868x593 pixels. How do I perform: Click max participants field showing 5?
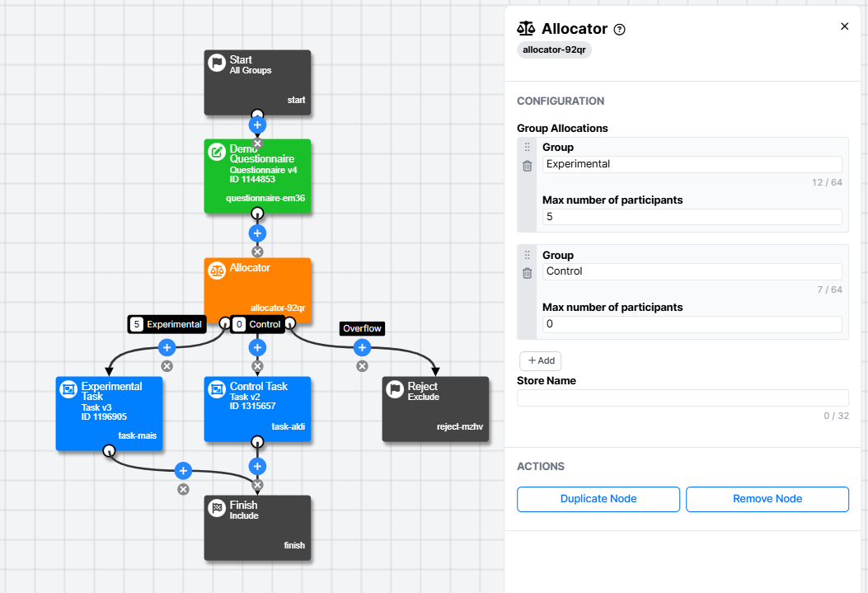coord(692,216)
